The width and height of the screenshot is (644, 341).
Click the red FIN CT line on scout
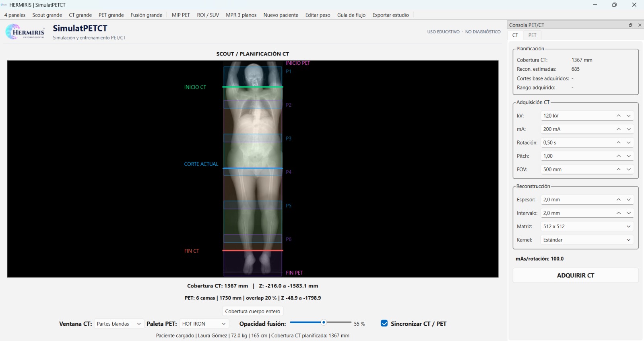point(253,250)
